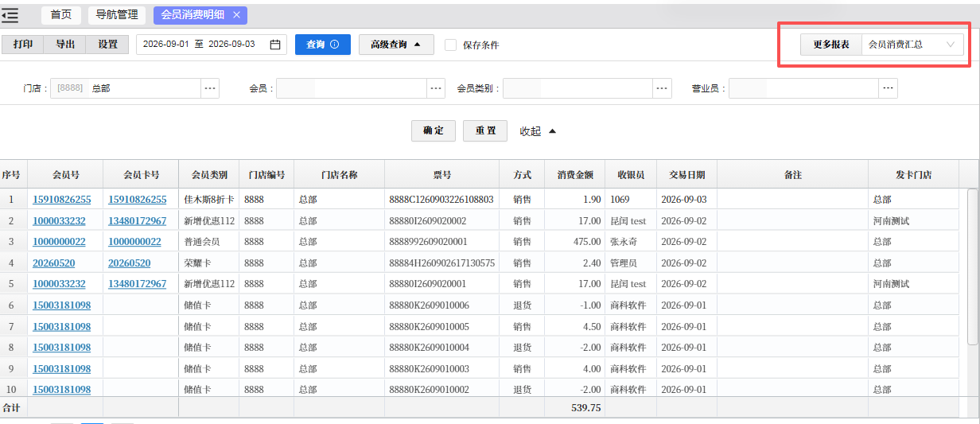This screenshot has height=424, width=980.
Task: Open the calendar date picker icon
Action: click(x=275, y=45)
